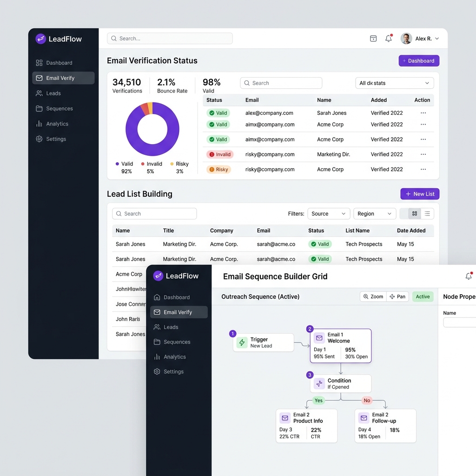Viewport: 476px width, 476px height.
Task: Toggle the Active status badge on sequence
Action: pyautogui.click(x=423, y=297)
